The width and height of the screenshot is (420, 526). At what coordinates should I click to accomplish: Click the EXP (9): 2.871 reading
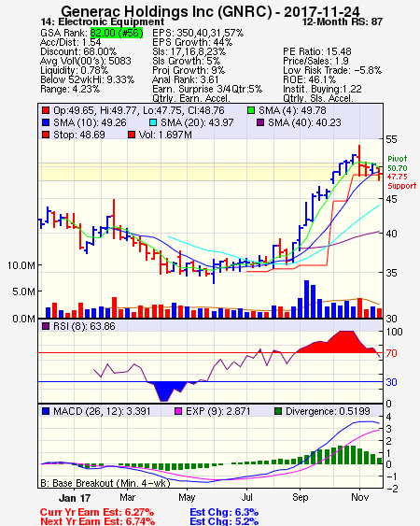pyautogui.click(x=218, y=411)
